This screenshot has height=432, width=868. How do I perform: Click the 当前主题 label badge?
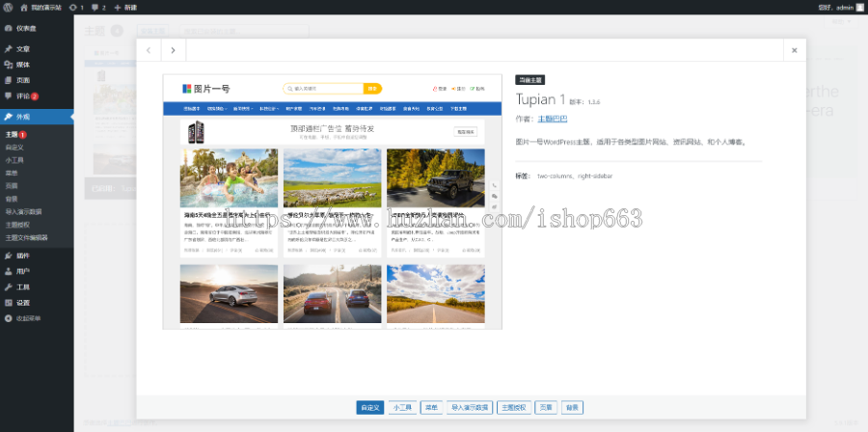click(530, 80)
